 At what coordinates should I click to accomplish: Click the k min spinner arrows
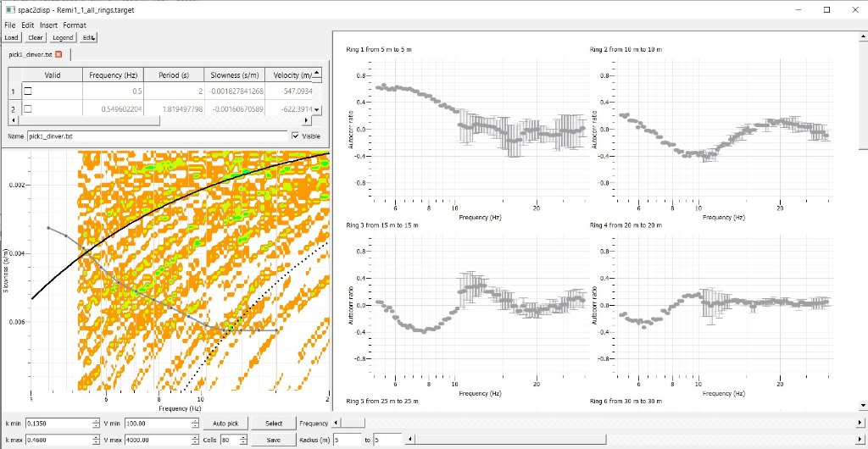(96, 423)
